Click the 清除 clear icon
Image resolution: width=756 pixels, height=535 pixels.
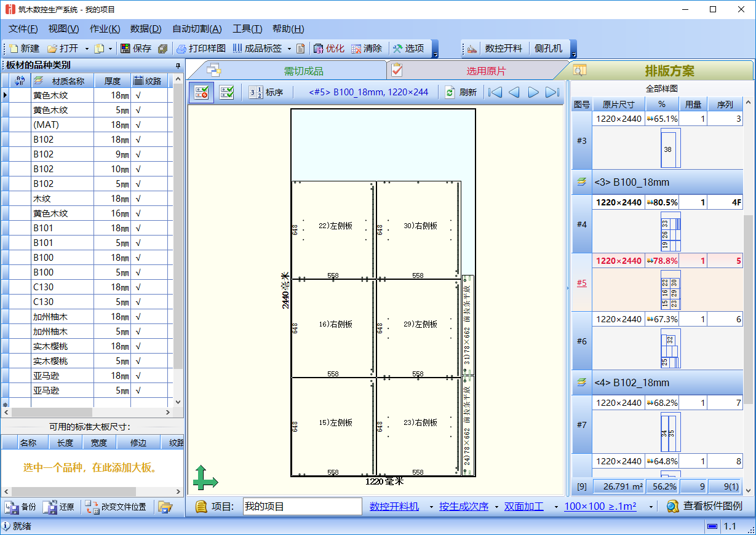click(367, 48)
